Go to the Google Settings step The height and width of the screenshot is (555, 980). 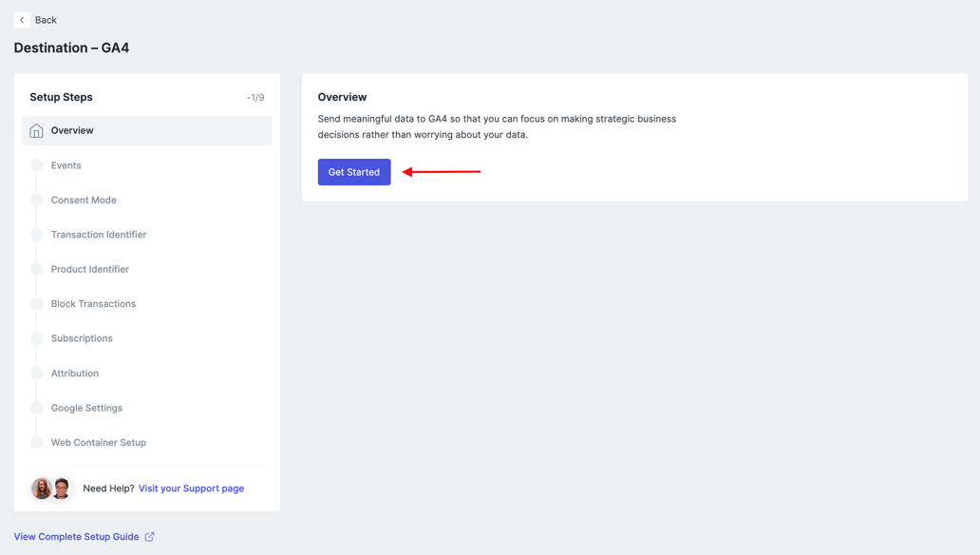click(86, 408)
